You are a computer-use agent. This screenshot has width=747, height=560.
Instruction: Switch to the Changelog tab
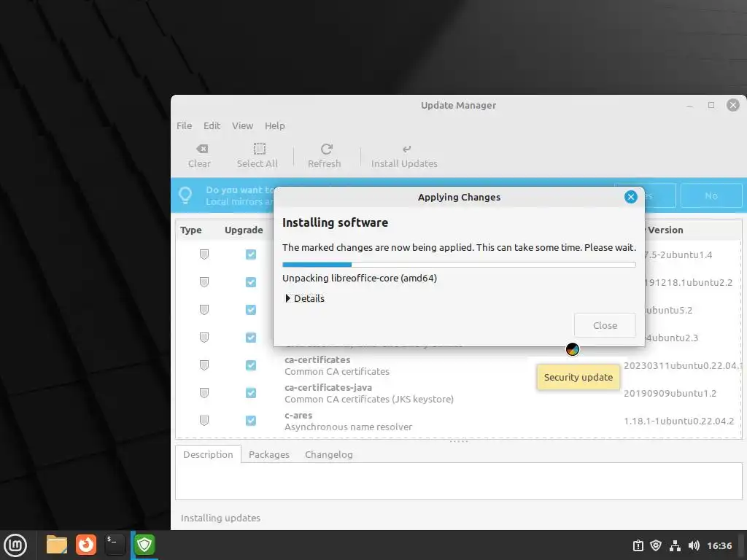tap(329, 454)
